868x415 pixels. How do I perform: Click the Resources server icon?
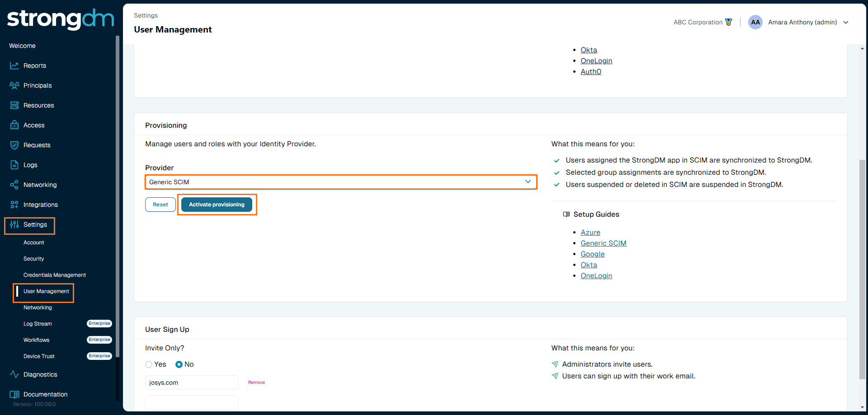pyautogui.click(x=14, y=105)
